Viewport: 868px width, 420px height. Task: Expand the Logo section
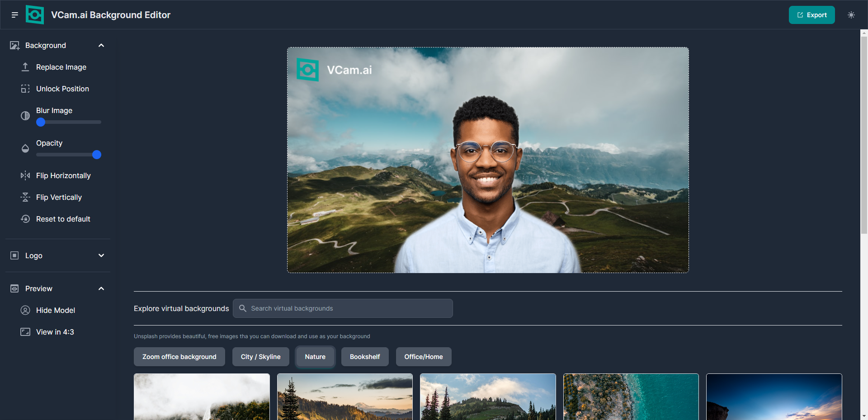click(101, 255)
